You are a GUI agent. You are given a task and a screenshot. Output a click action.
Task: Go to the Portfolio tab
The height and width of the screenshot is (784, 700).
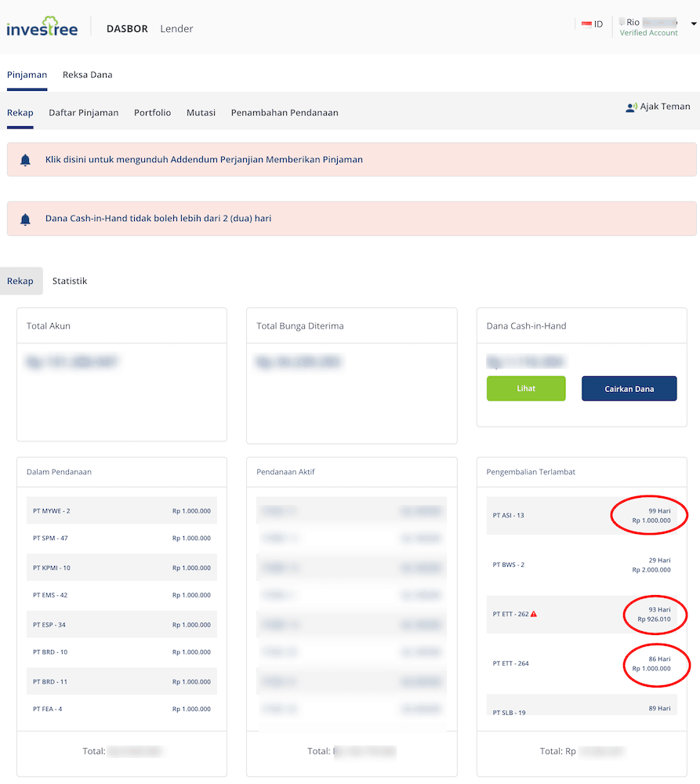coord(152,113)
